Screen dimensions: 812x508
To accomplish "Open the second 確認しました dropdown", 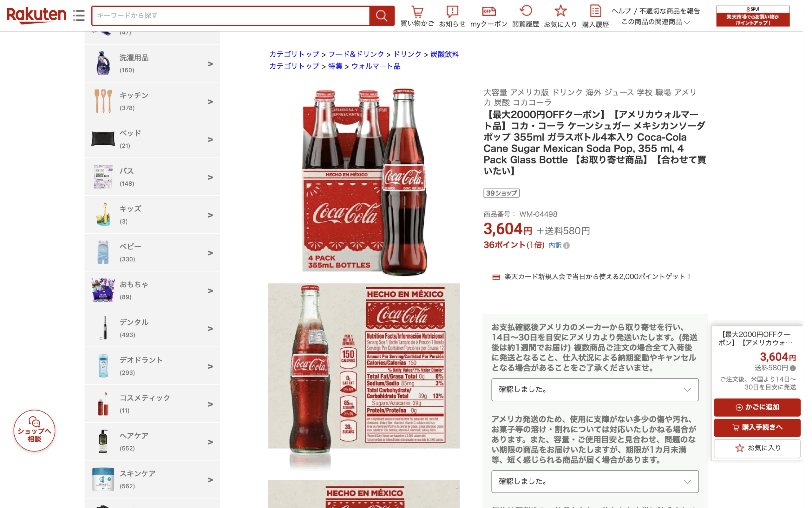I will point(595,481).
